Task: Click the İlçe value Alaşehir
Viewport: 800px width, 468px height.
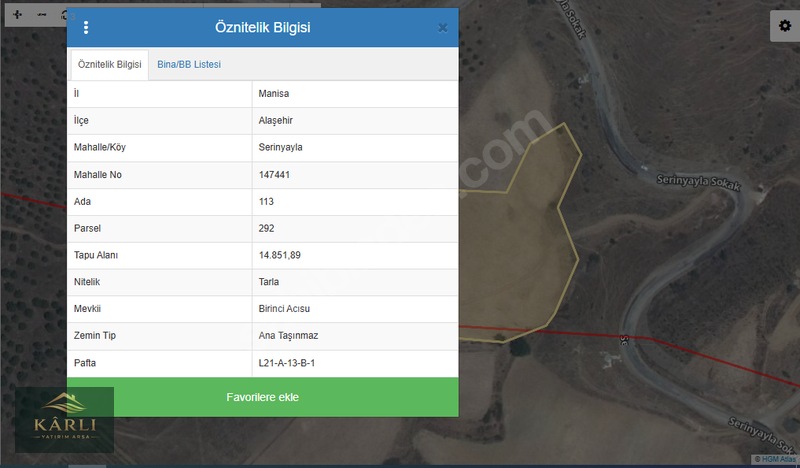Action: (x=276, y=121)
